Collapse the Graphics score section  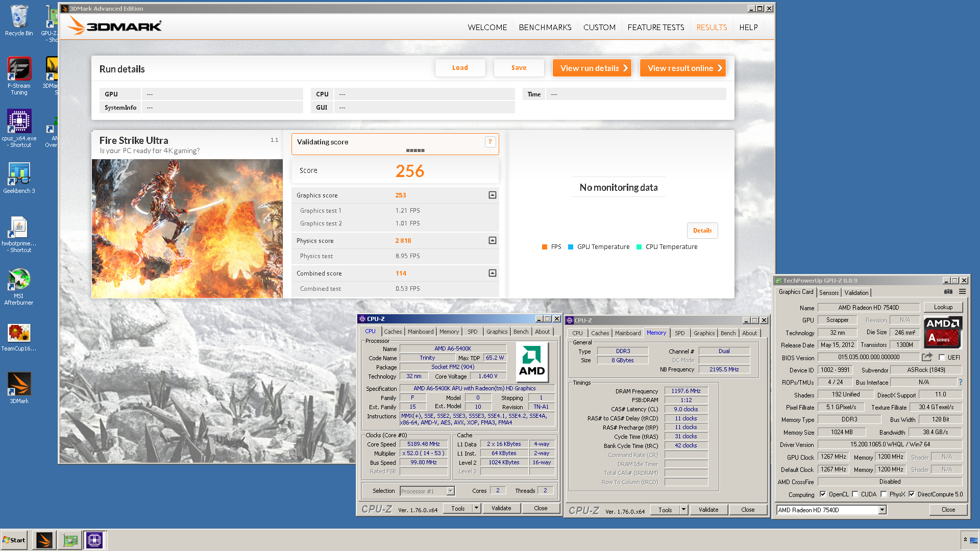tap(493, 195)
